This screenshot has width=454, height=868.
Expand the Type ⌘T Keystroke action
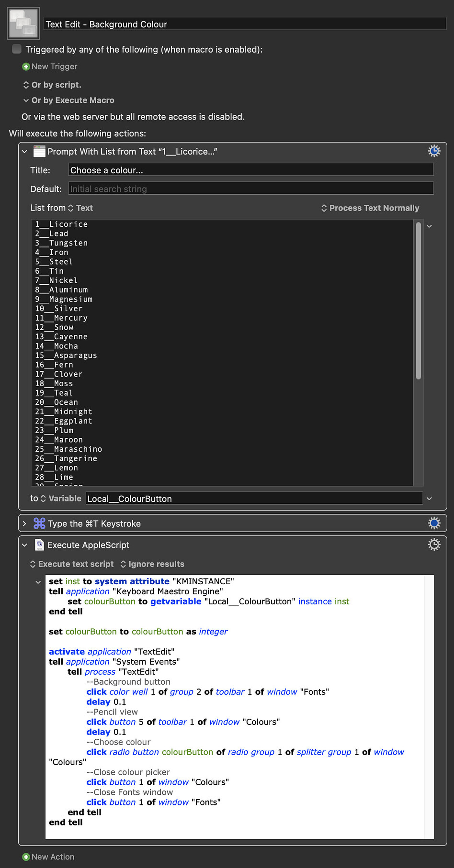[x=24, y=523]
